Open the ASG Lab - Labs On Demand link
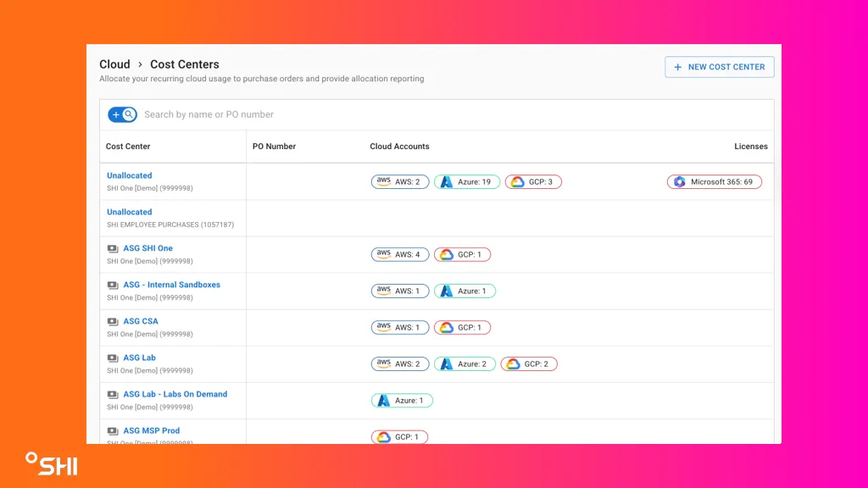Viewport: 868px width, 488px height. [175, 395]
